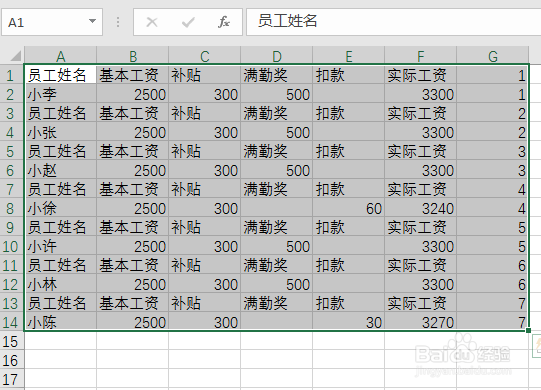Open the Insert Function fx button

pyautogui.click(x=224, y=22)
